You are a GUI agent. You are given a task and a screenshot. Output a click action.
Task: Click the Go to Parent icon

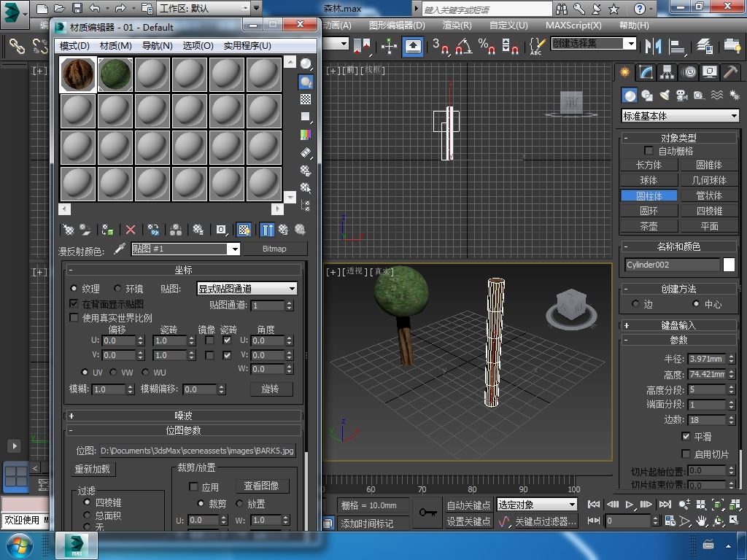(283, 230)
